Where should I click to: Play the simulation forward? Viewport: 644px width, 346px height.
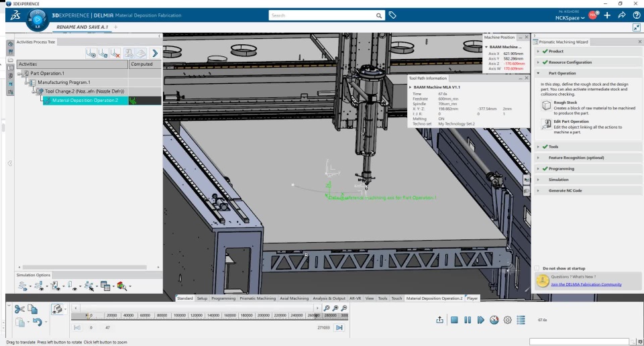tap(480, 320)
